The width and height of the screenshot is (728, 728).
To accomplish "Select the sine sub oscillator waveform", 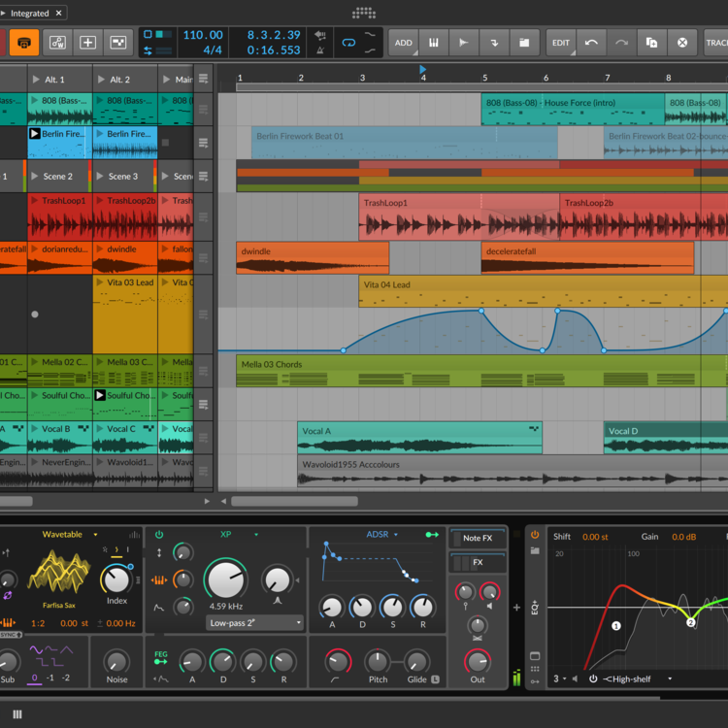I will click(36, 649).
